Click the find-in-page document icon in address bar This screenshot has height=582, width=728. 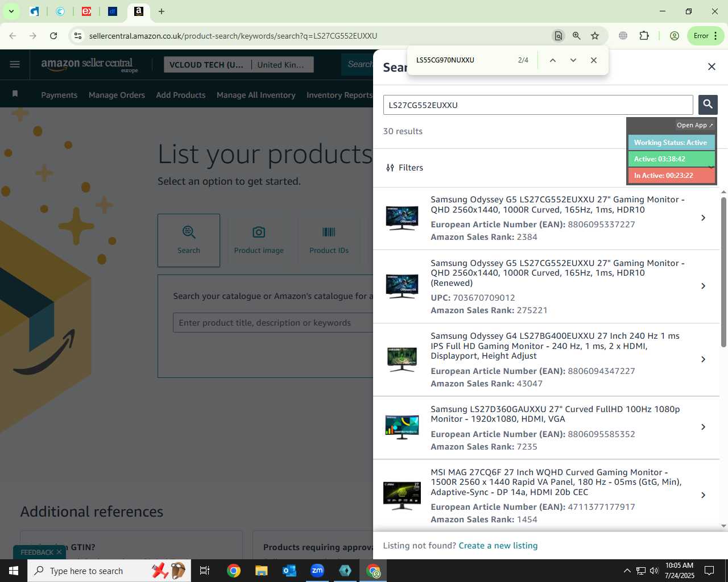click(559, 36)
